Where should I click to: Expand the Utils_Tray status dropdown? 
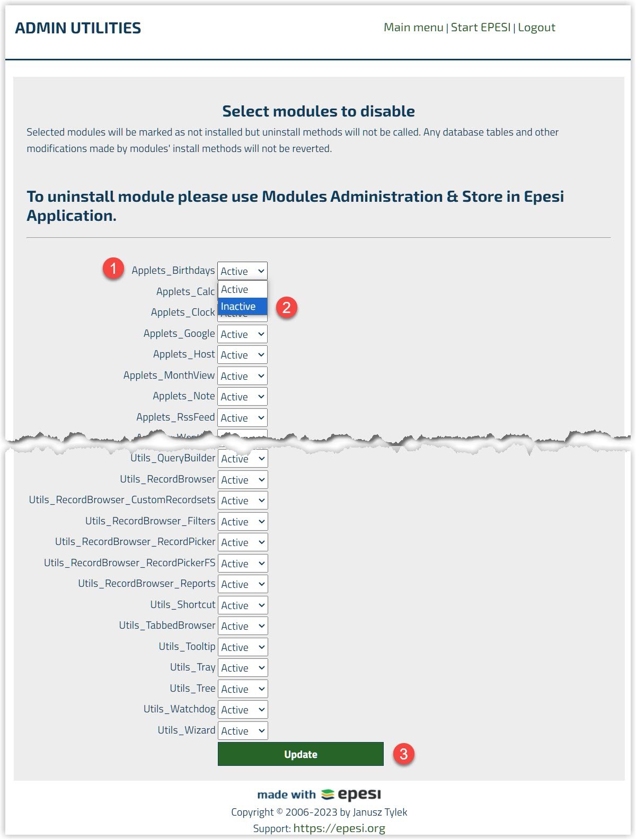coord(243,668)
